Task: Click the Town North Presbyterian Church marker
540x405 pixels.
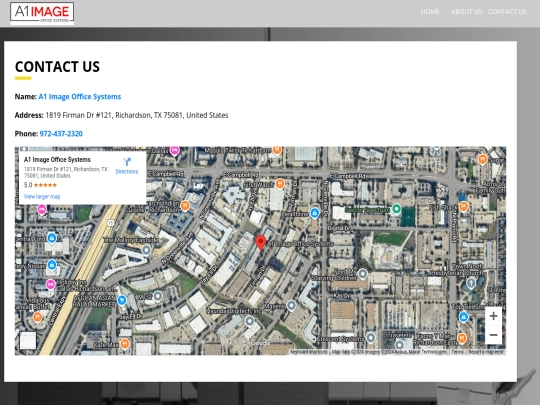Action: 471,283
